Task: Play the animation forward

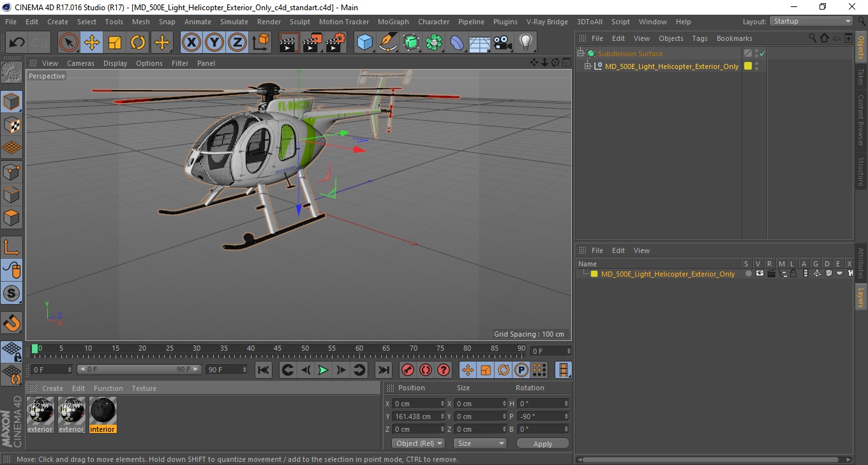Action: click(x=323, y=370)
